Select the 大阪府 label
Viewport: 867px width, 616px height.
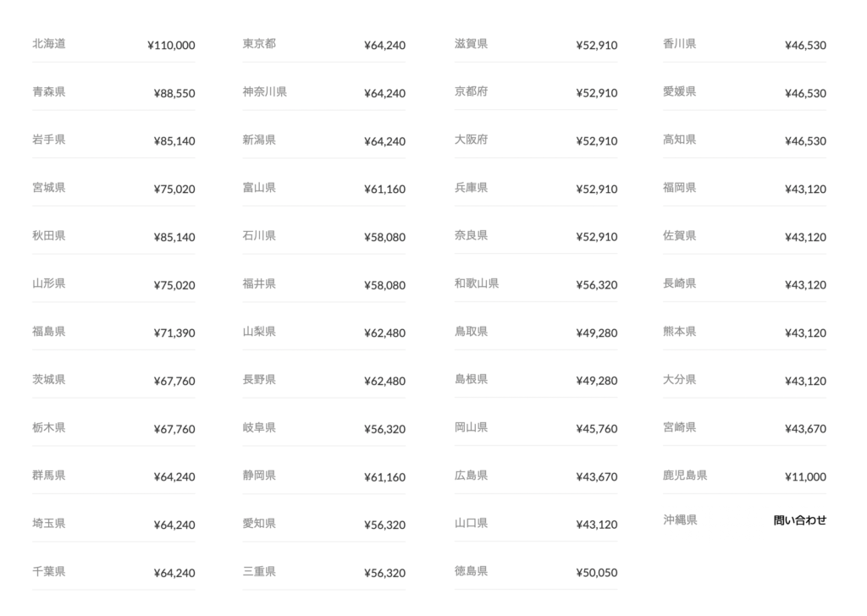[471, 140]
